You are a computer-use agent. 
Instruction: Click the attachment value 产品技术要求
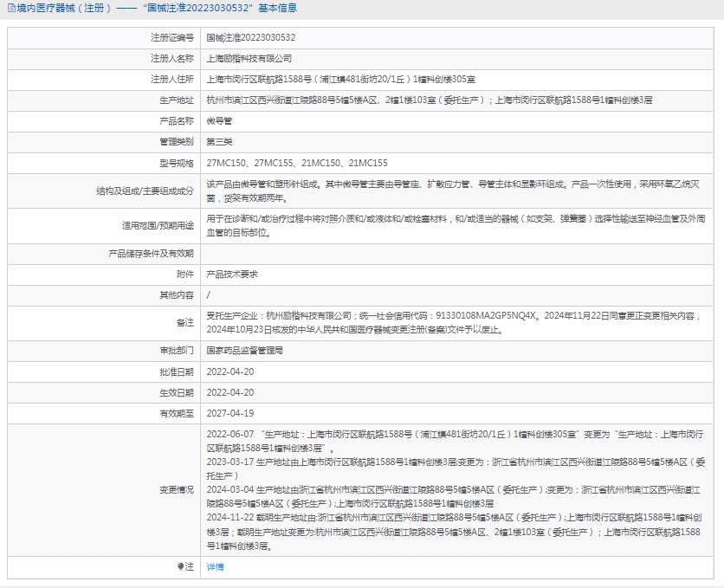(231, 274)
